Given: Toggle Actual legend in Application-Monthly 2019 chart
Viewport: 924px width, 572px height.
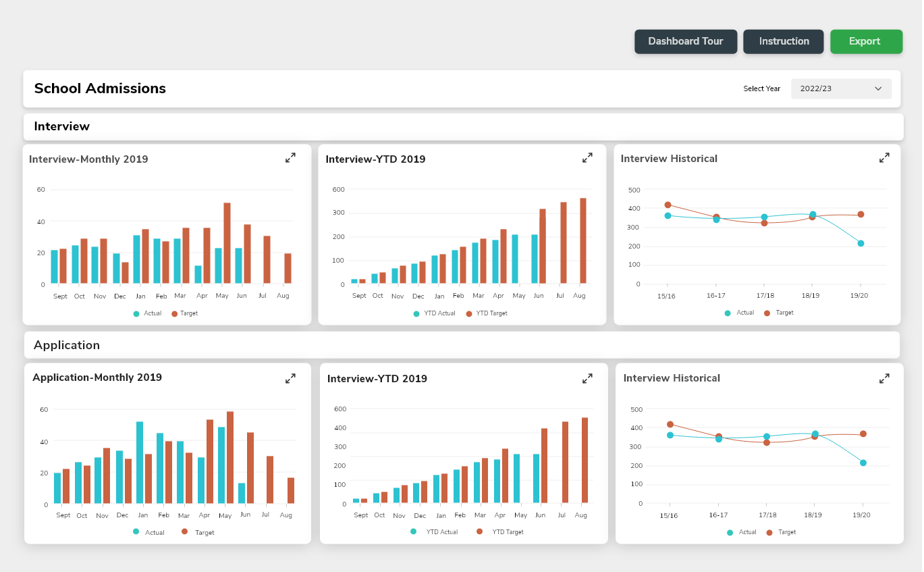Looking at the screenshot, I should tap(149, 532).
